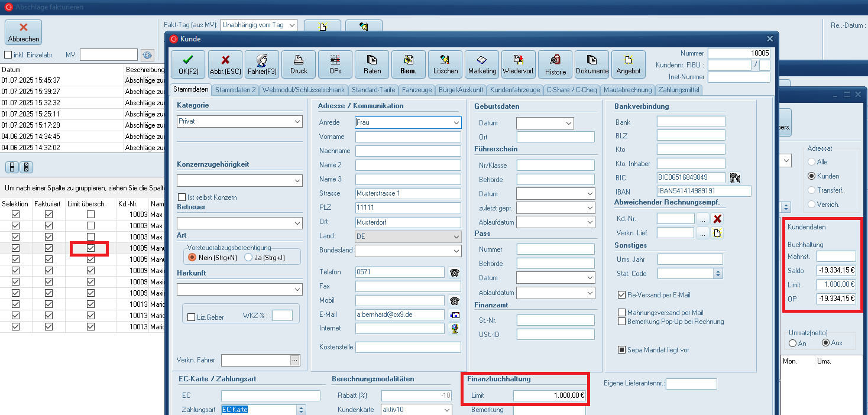Enable the Mahnungsversand per Mail checkbox

pos(622,313)
